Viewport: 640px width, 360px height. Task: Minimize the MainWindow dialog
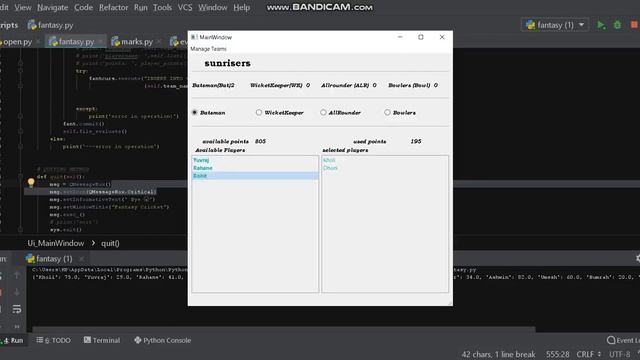coord(400,37)
